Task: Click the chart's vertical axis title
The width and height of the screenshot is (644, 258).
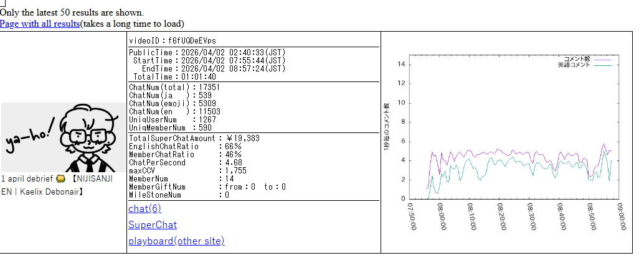Action: (x=387, y=127)
